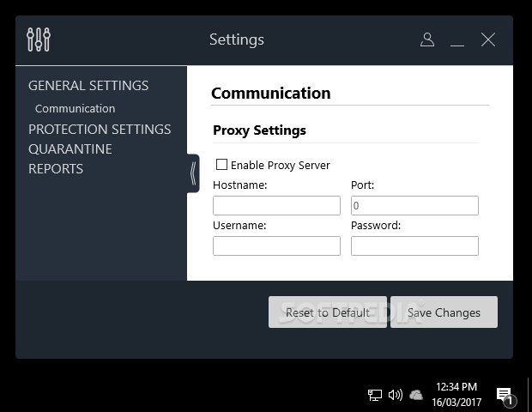The width and height of the screenshot is (532, 412).
Task: Select the Communication sub-item in sidebar
Action: (x=75, y=109)
